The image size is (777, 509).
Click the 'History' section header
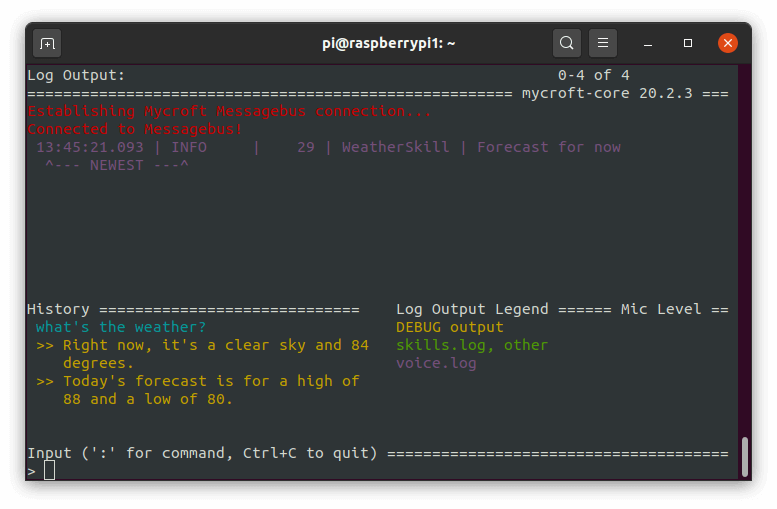pyautogui.click(x=58, y=309)
